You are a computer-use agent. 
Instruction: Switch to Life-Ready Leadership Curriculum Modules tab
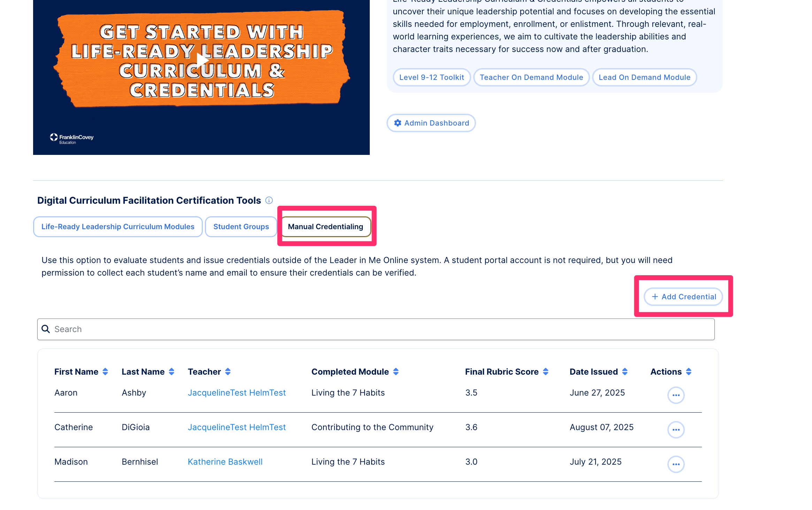[118, 226]
